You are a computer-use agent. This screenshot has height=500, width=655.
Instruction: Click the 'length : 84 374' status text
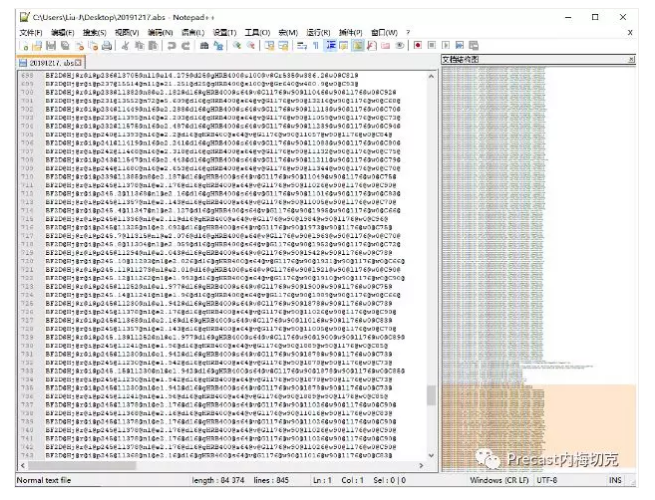218,480
